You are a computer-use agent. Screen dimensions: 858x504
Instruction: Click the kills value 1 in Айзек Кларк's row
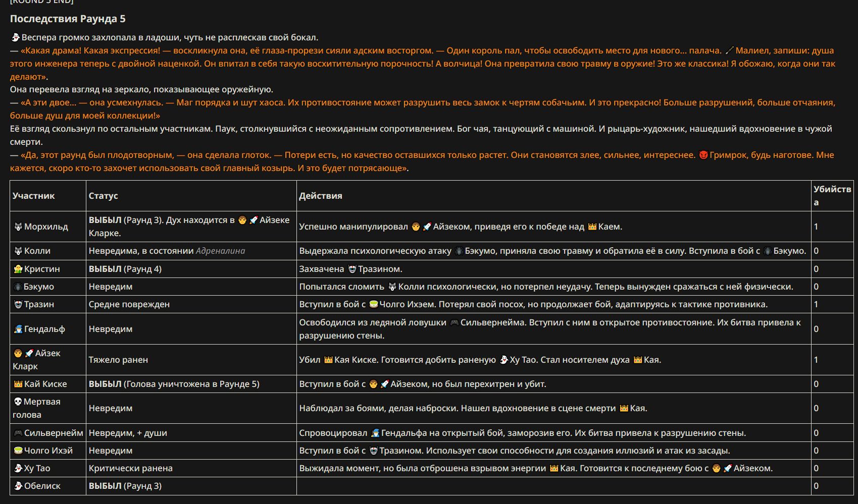816,360
